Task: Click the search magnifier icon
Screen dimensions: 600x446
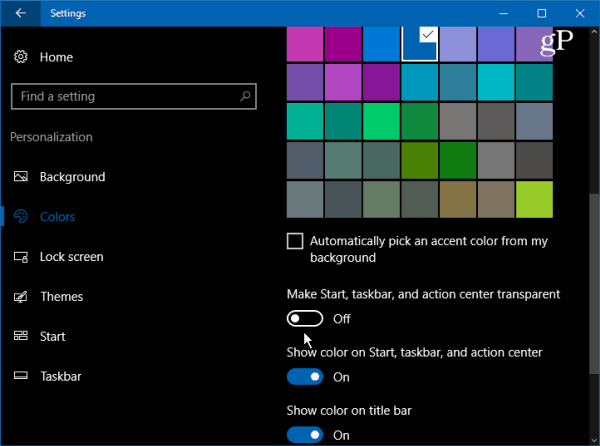Action: (245, 96)
